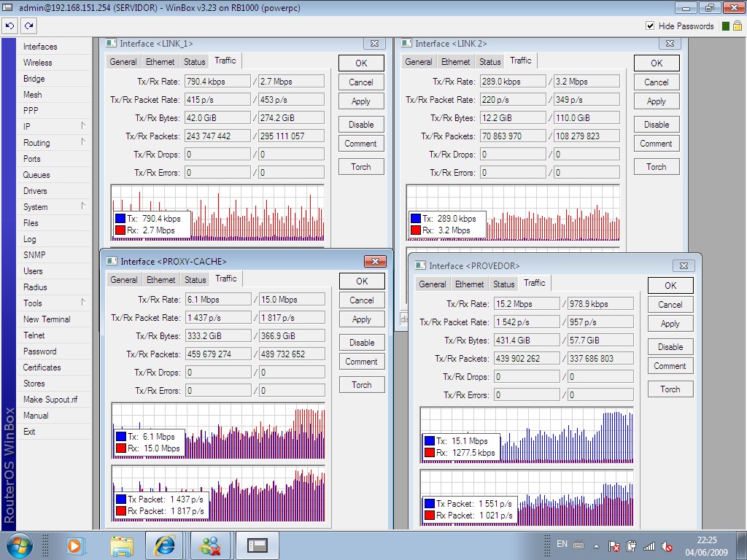This screenshot has height=560, width=747.
Task: Click red Rx Packet swatch in PROVEDOR legend
Action: [x=429, y=516]
